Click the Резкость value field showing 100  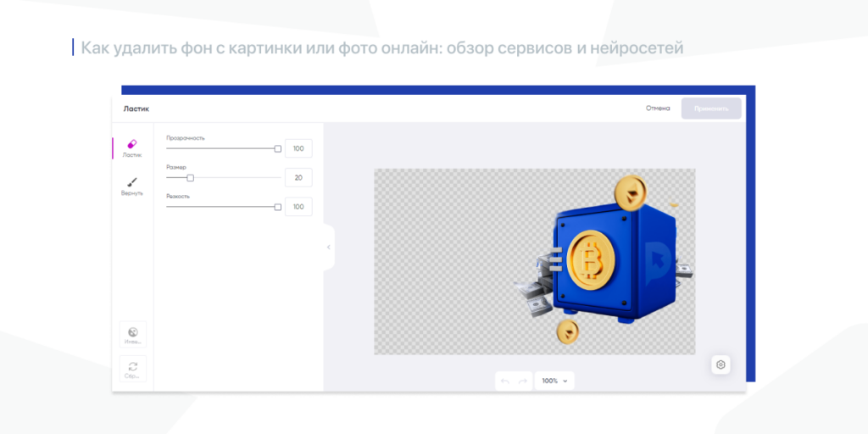click(x=298, y=207)
